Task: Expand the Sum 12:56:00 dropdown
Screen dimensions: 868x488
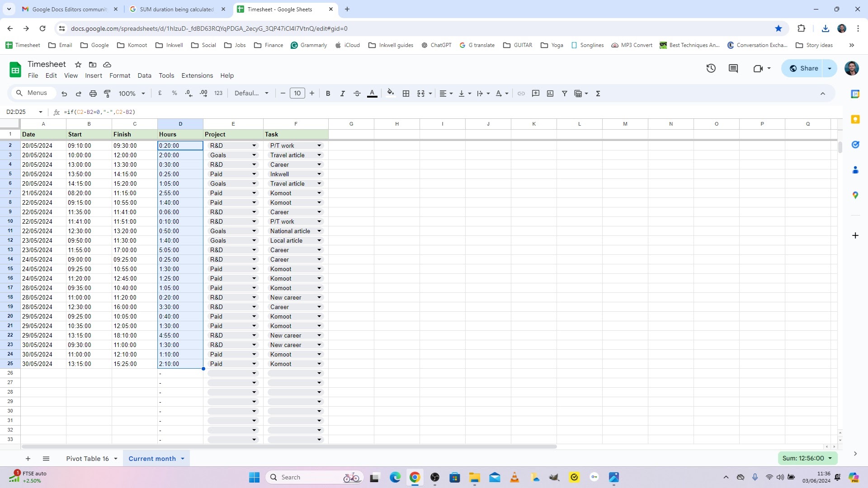Action: click(807, 458)
